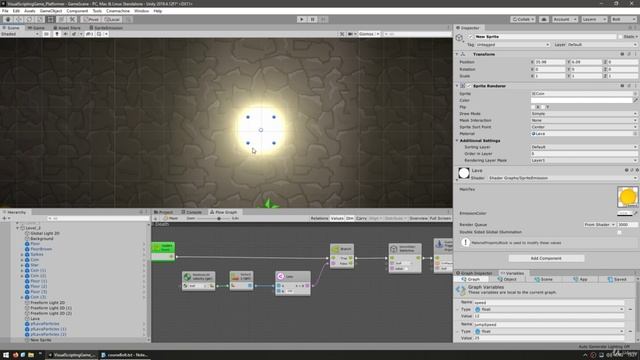Open the Draw Mode dropdown
640x360 pixels.
584,113
